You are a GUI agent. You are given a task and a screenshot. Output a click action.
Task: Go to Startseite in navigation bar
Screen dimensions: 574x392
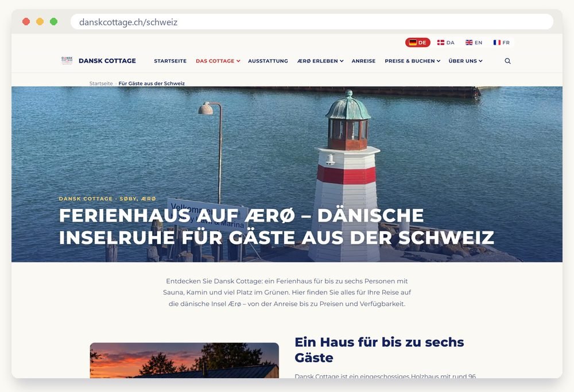pos(170,61)
